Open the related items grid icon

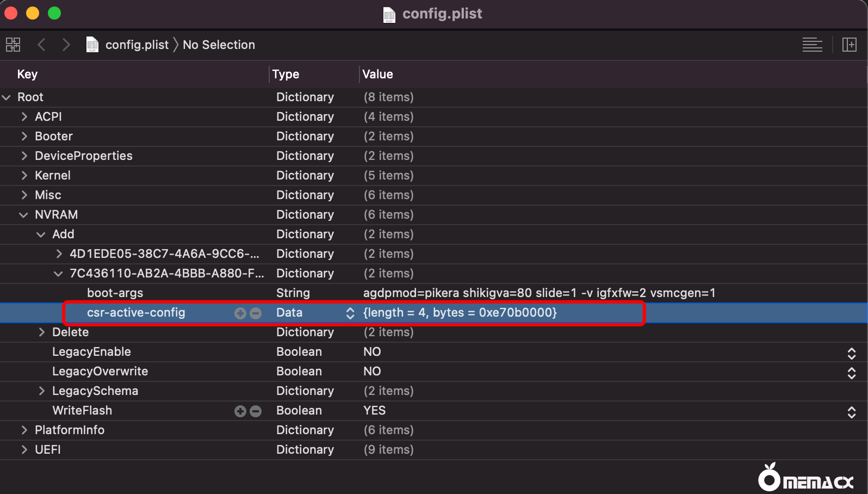point(13,45)
